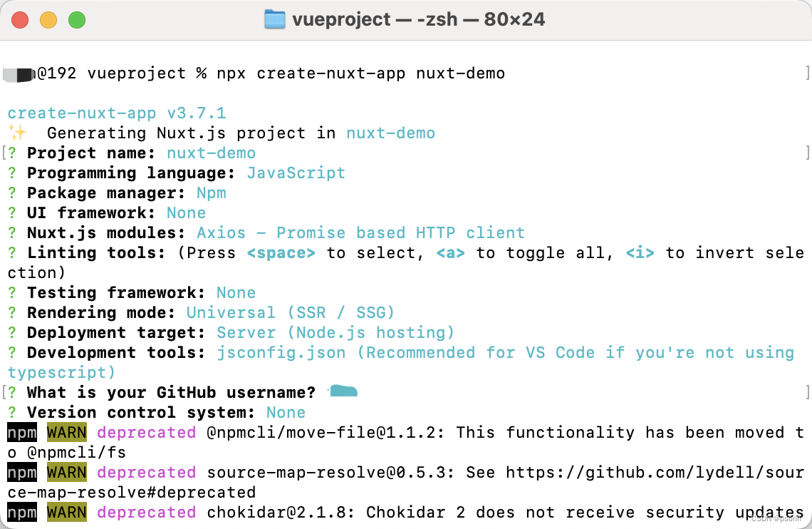812x529 pixels.
Task: Zoom the terminal with the green button
Action: (x=77, y=20)
